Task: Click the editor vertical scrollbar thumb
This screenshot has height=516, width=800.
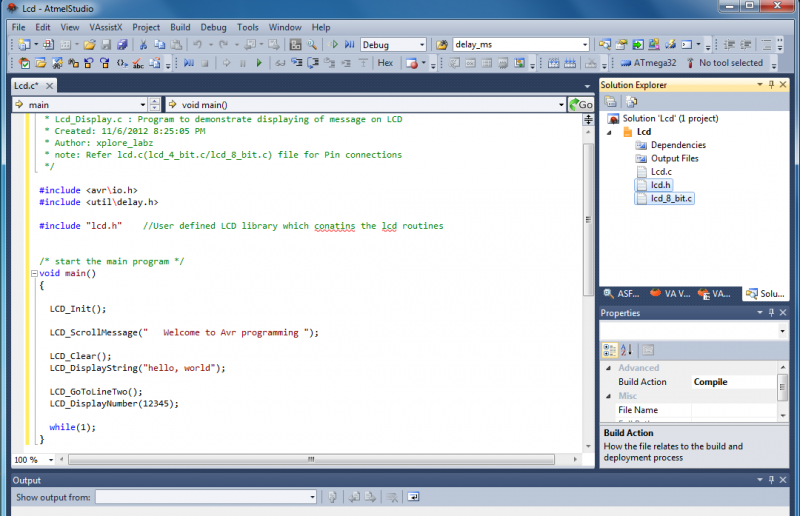Action: (x=588, y=219)
